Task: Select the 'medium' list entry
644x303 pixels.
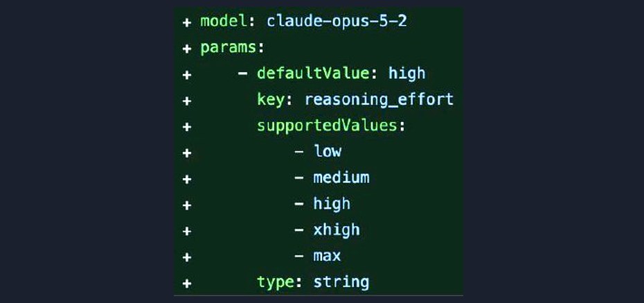Action: [x=341, y=178]
